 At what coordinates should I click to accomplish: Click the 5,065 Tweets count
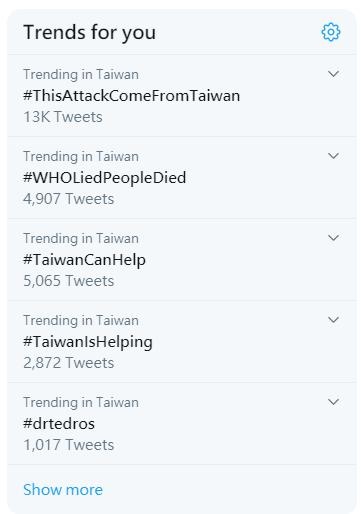click(x=68, y=281)
